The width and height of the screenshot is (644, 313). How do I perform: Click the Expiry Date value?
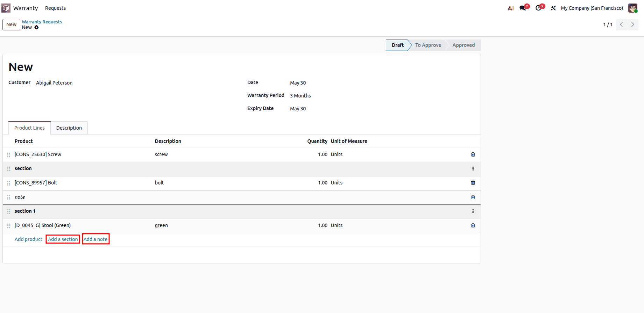point(298,109)
